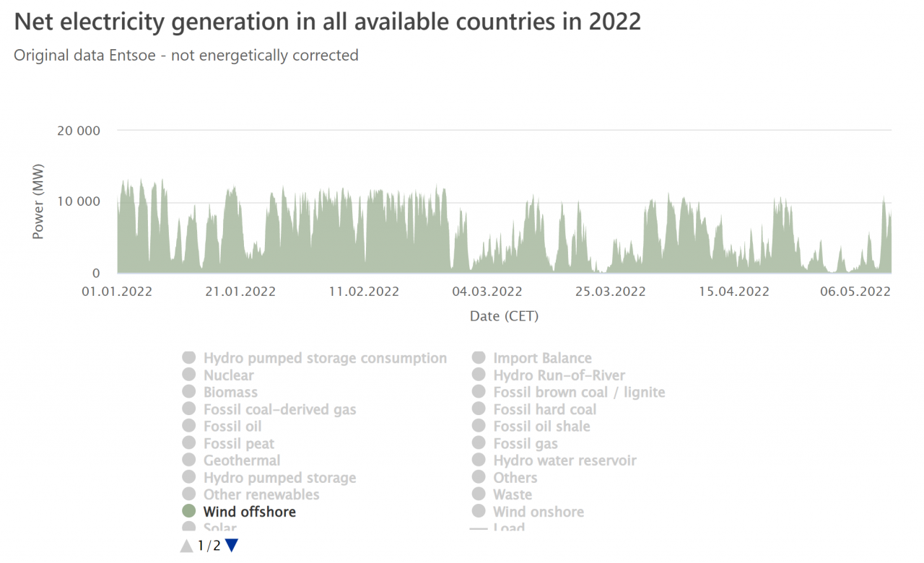Screen dimensions: 924x563
Task: Select Other renewables legend entry
Action: [x=261, y=494]
